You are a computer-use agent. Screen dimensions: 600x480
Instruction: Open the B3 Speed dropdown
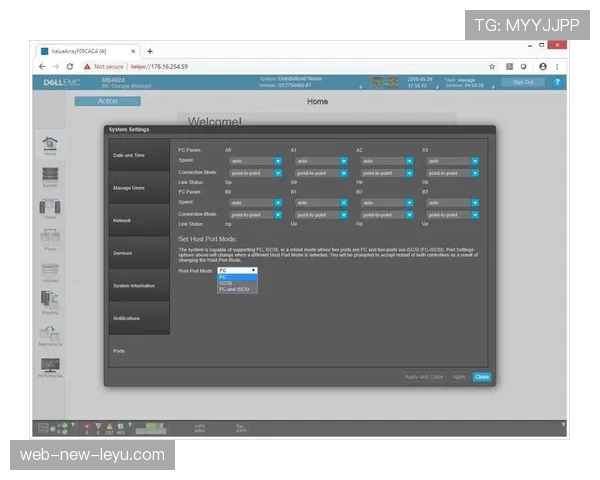tap(453, 203)
